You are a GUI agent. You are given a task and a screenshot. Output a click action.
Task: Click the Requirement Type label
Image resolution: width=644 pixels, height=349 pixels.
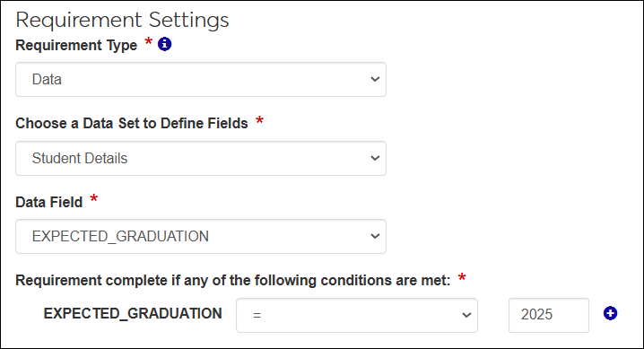click(76, 45)
